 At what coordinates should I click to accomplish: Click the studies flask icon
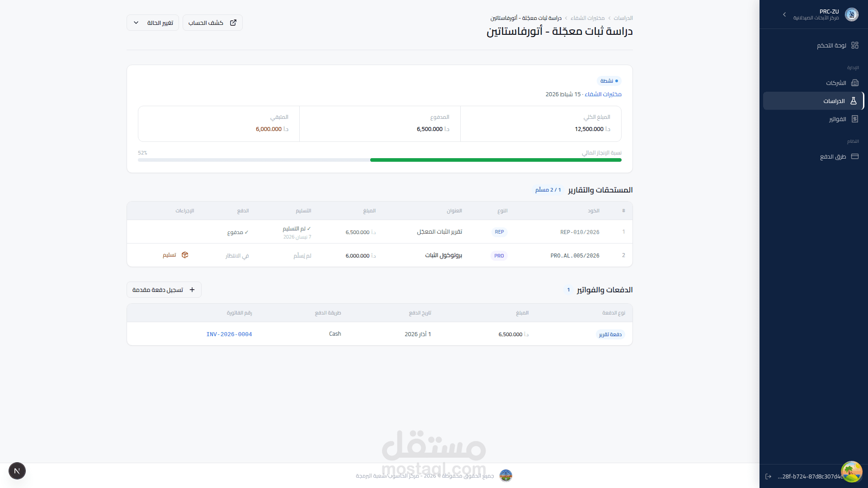tap(854, 101)
